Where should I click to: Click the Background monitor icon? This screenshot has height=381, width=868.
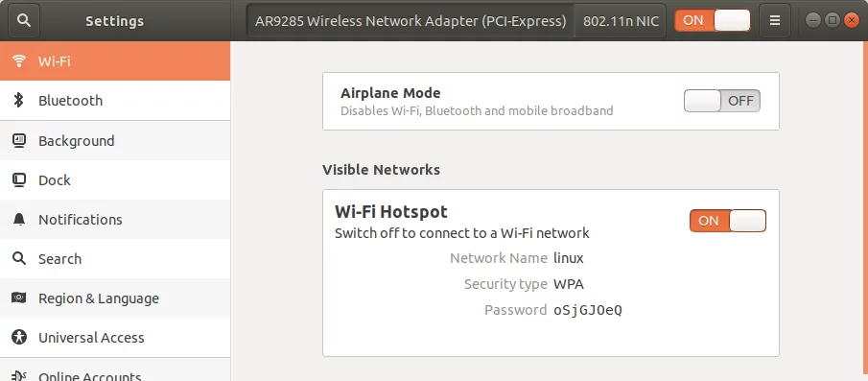point(19,141)
